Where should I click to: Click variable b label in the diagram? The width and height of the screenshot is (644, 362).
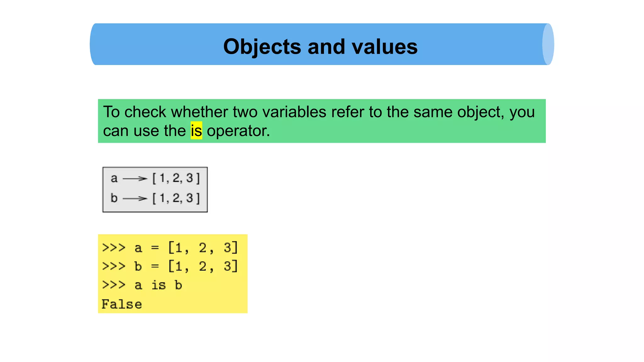point(114,198)
